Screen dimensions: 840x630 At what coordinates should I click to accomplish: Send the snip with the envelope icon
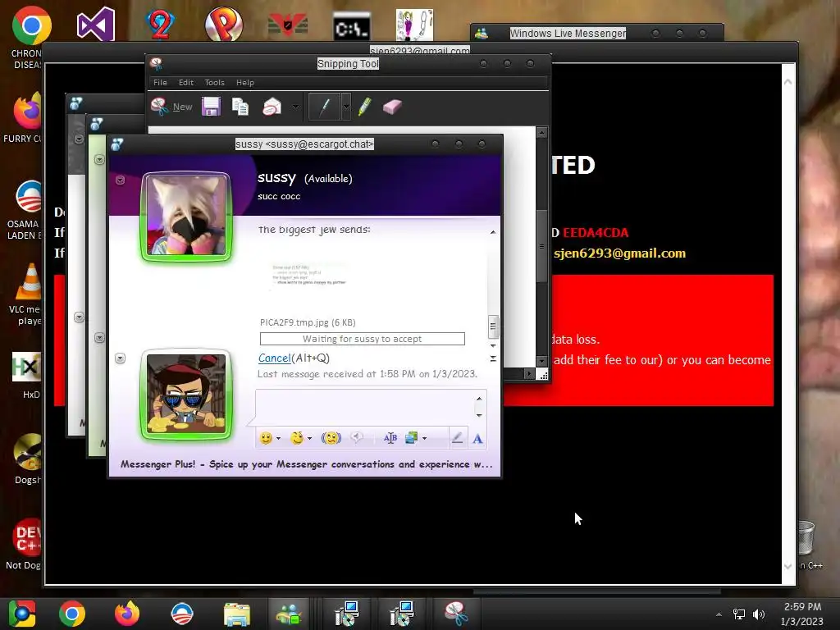[x=272, y=107]
